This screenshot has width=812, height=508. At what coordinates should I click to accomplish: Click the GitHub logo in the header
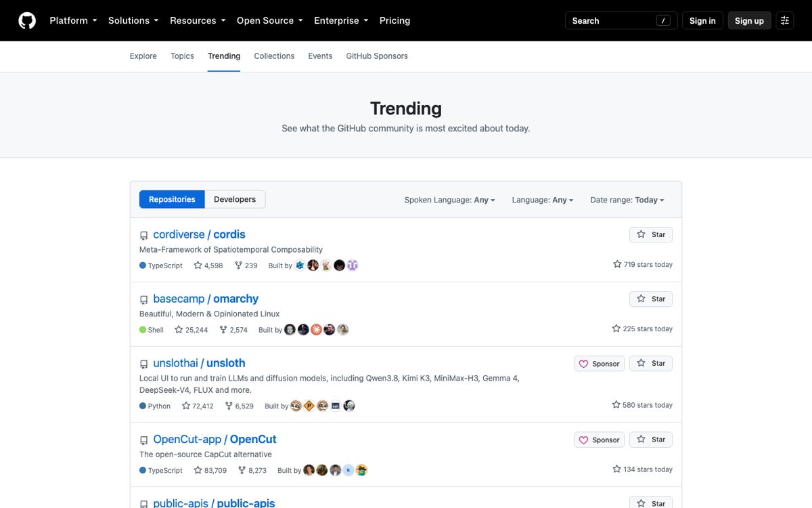[x=27, y=20]
